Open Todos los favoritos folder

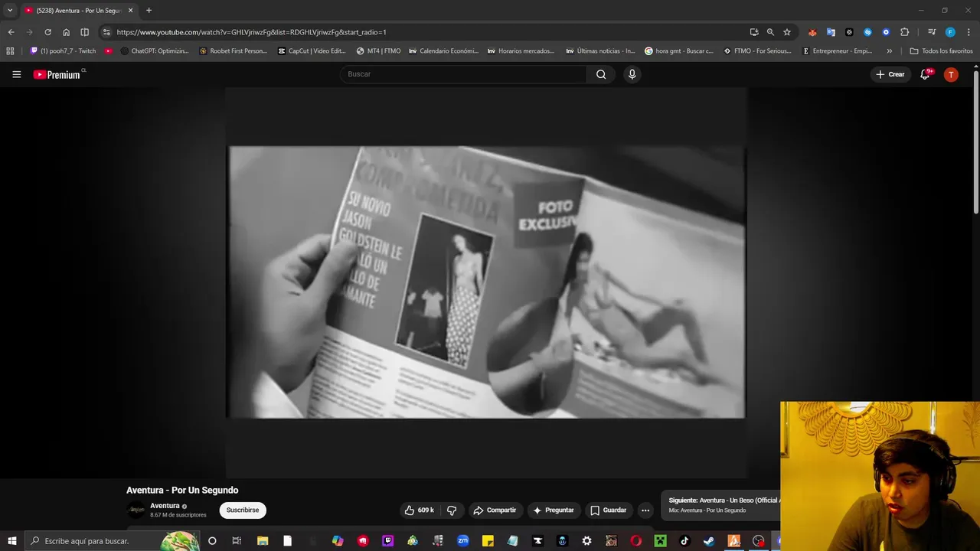941,51
